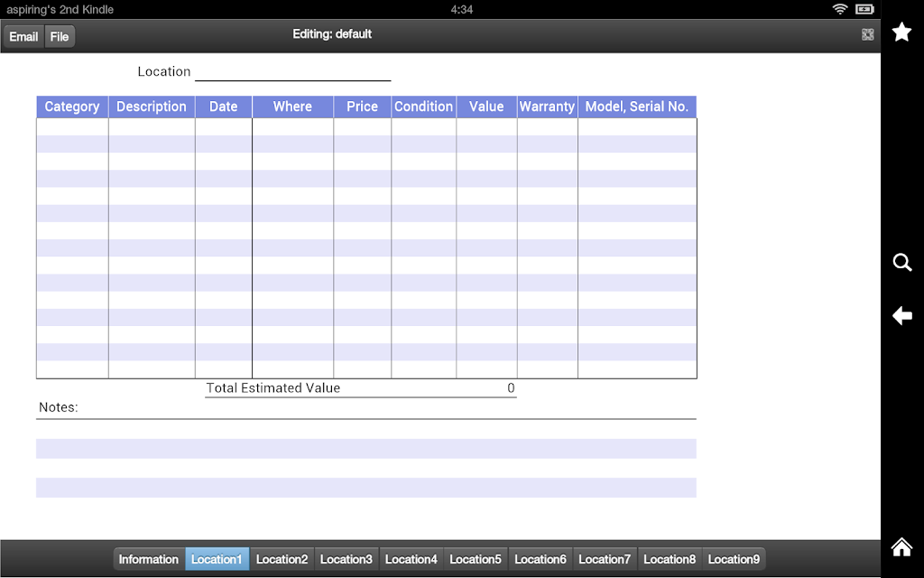Click the Email button
The width and height of the screenshot is (924, 578).
tap(23, 36)
